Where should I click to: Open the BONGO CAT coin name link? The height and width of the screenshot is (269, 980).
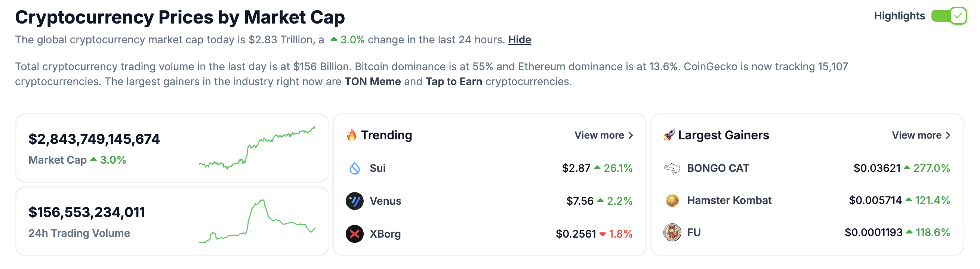(718, 168)
